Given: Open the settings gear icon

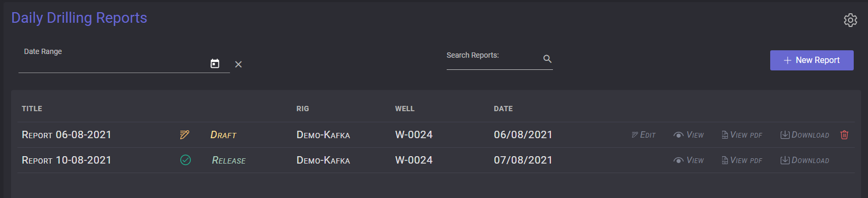Looking at the screenshot, I should [850, 20].
